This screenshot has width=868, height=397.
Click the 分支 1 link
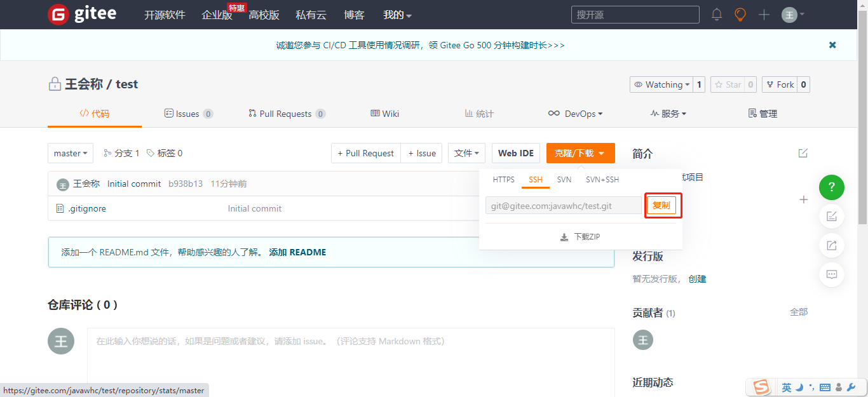[121, 153]
